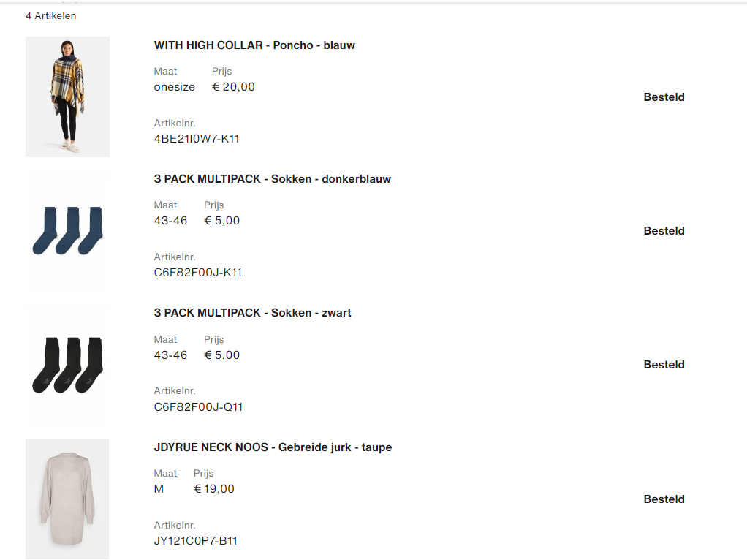
Task: Select article number JY121C0P7-B11
Action: click(x=197, y=540)
